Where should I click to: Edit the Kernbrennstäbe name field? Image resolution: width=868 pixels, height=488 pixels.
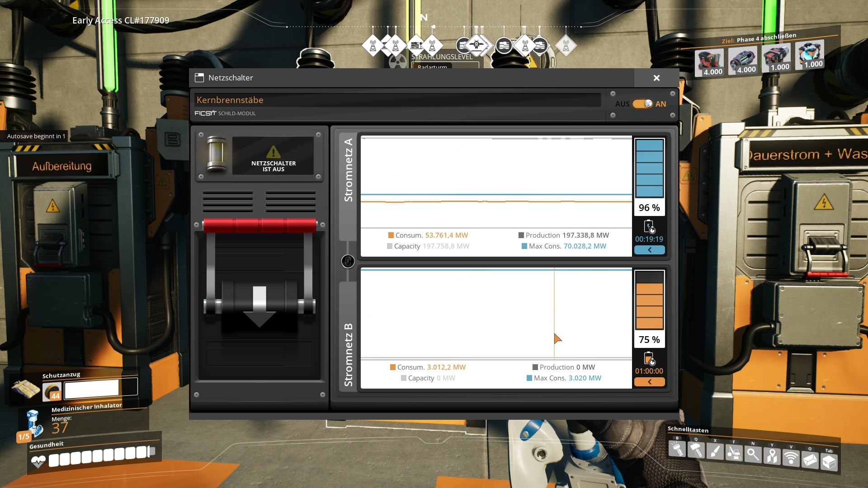tap(397, 100)
